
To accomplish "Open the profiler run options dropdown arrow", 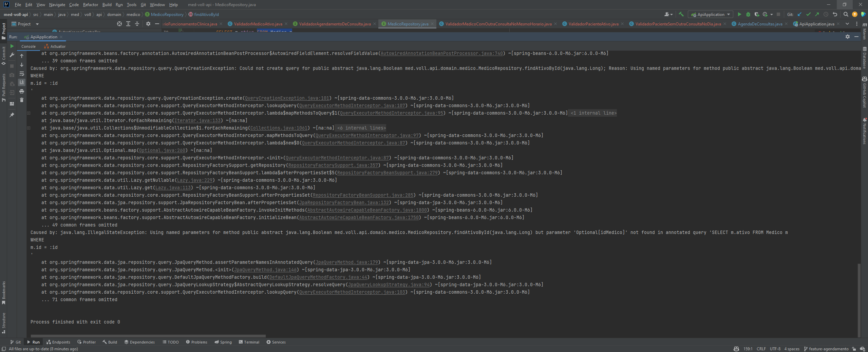I will coord(772,14).
